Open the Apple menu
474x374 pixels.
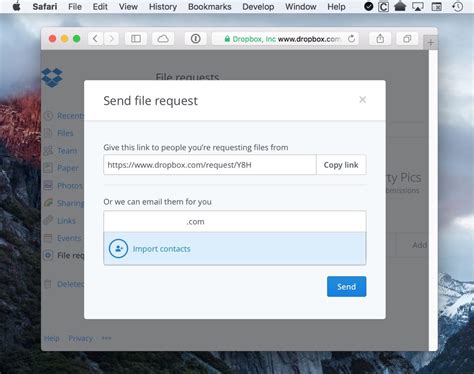point(16,7)
